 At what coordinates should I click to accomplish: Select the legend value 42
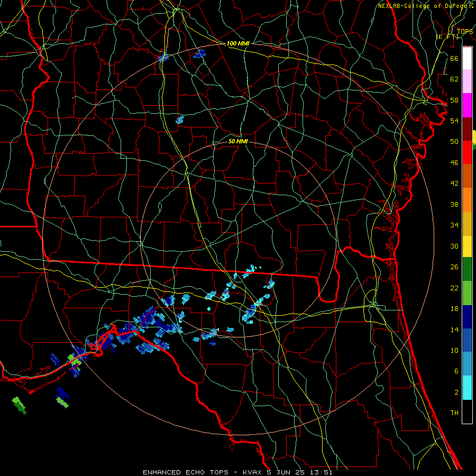tap(454, 184)
